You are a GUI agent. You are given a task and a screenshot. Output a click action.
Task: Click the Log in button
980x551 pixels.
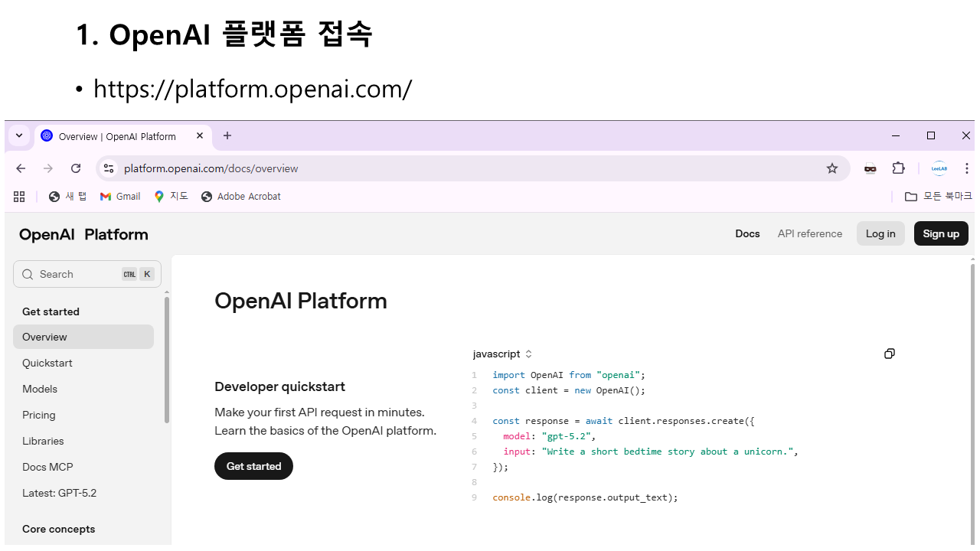(x=880, y=233)
